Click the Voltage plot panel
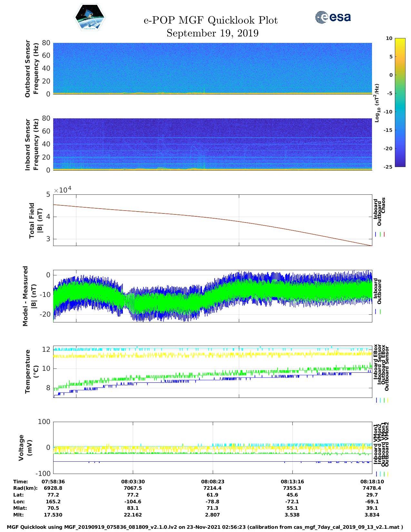Viewport: 411px width, 532px height. 212,448
